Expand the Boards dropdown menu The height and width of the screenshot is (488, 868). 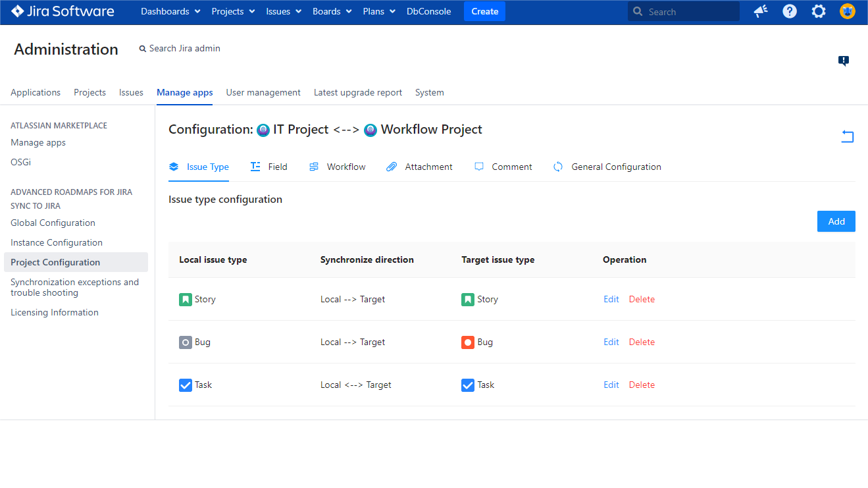332,11
